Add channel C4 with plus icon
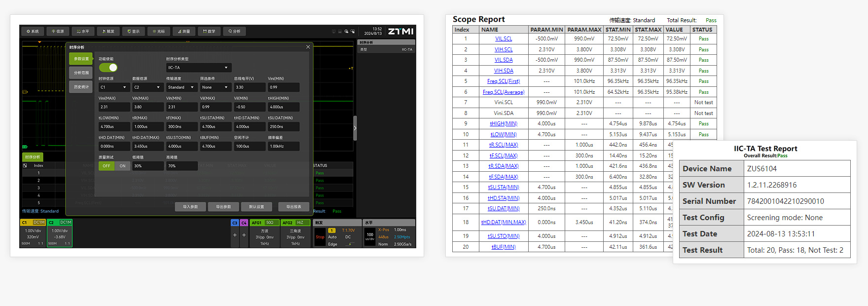868x306 pixels. 244,235
